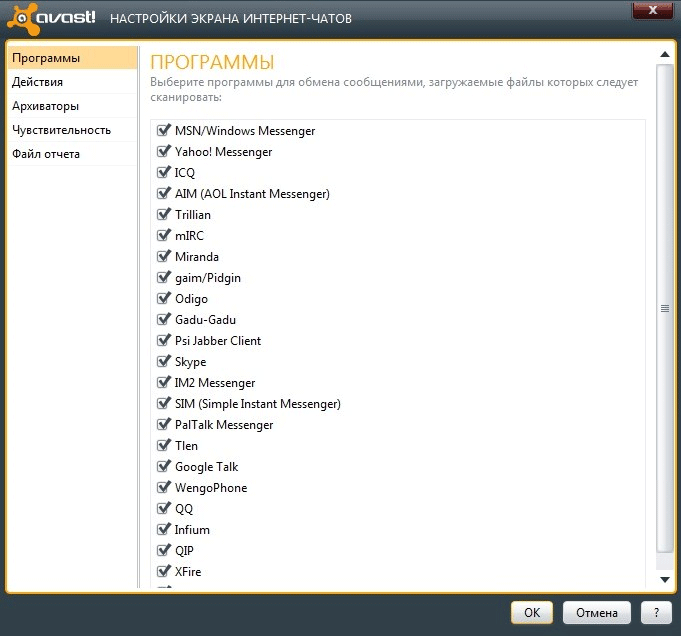The image size is (681, 636).
Task: Go to the Файл отчета section
Action: (72, 154)
